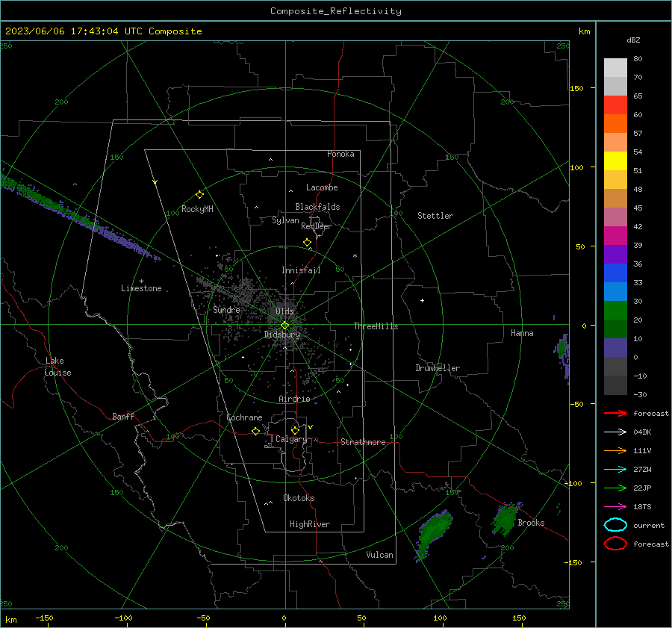The image size is (672, 628).
Task: Click the Brooks label
Action: 531,523
